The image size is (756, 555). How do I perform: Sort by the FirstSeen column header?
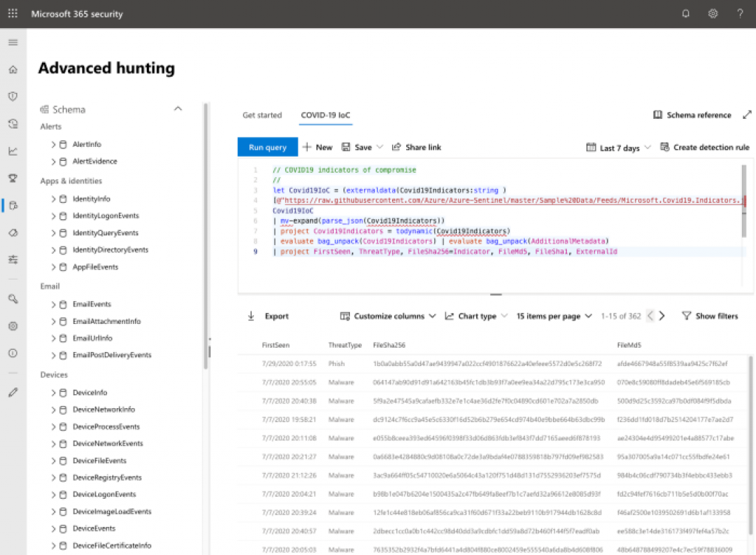coord(276,345)
